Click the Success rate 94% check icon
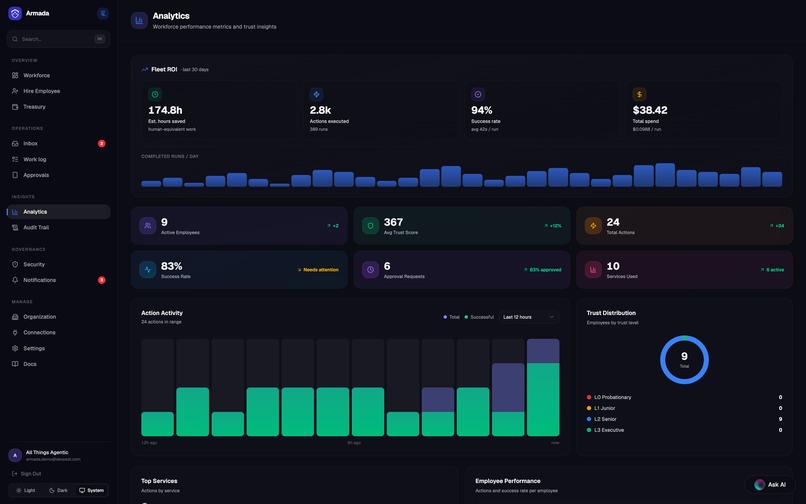This screenshot has height=504, width=806. click(x=478, y=94)
